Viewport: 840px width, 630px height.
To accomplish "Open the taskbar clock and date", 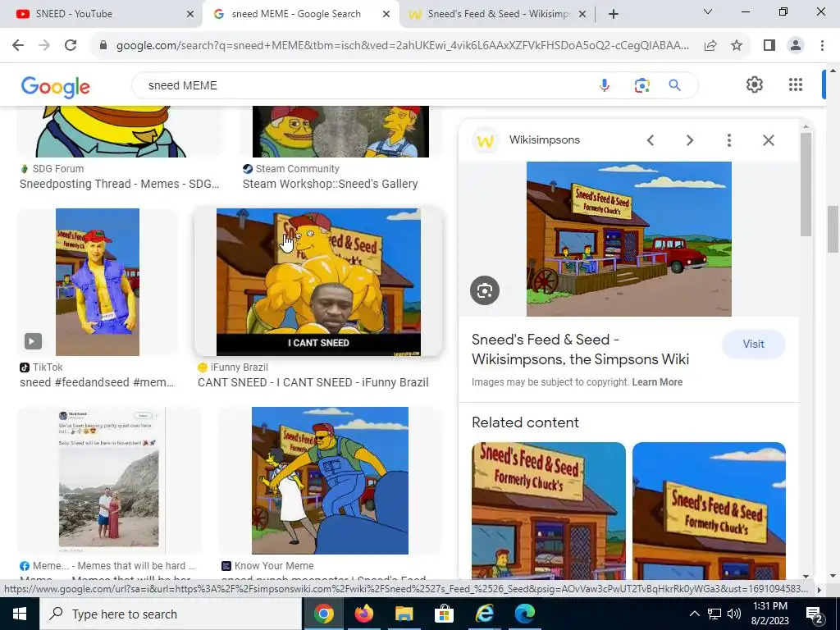I will coord(770,614).
